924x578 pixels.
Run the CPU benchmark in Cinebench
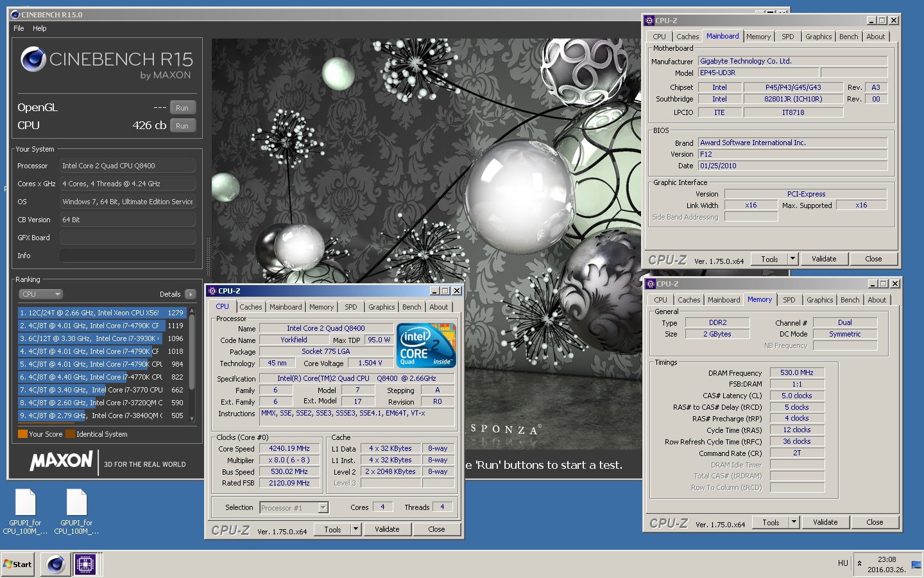182,126
